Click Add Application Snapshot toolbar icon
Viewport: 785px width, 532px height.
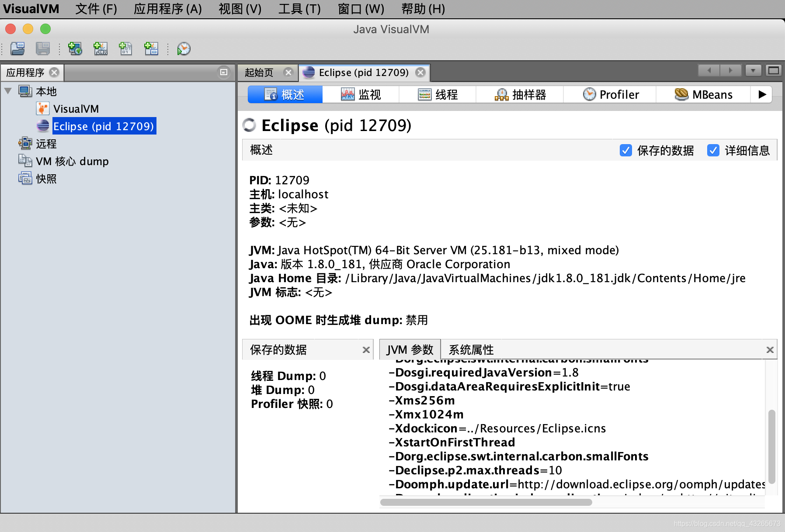tap(151, 48)
